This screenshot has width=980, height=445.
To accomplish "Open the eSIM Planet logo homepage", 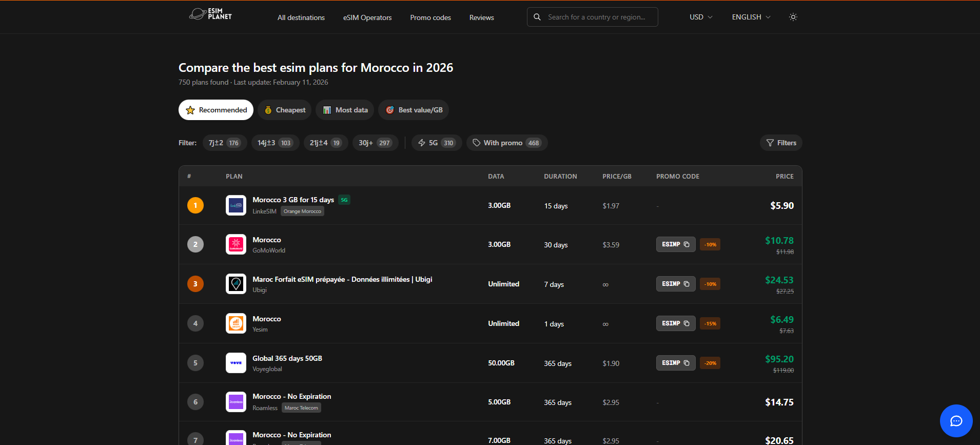I will coord(210,14).
